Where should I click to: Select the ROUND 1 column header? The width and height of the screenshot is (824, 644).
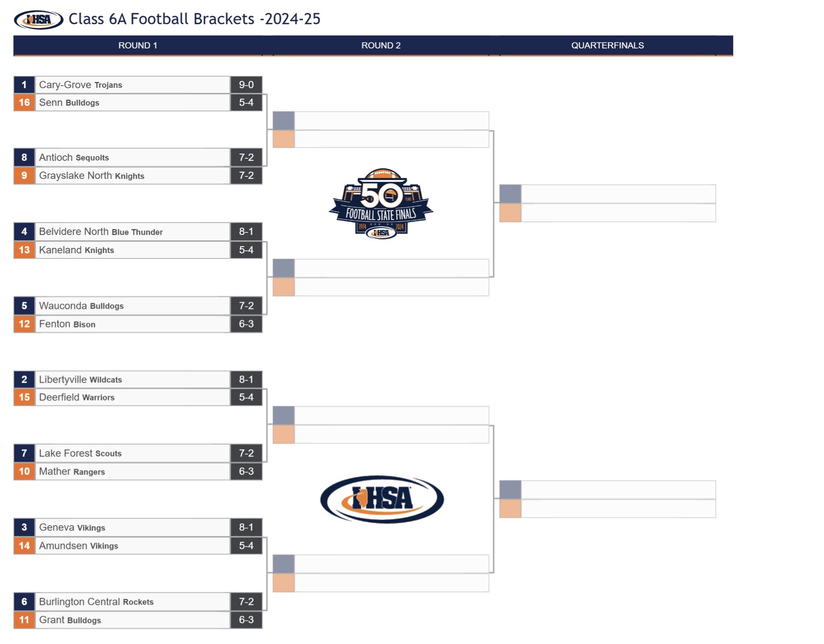[138, 45]
